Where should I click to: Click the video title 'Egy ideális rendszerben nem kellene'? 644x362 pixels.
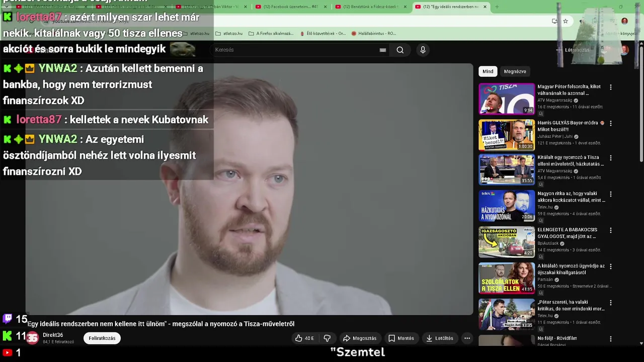[x=161, y=324]
